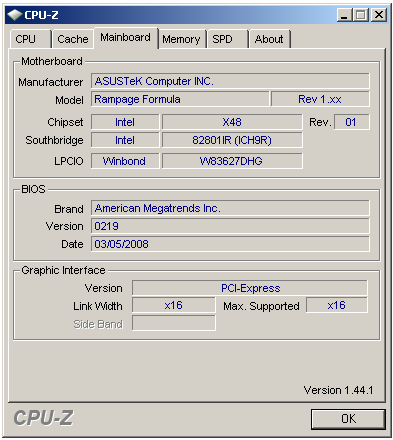The width and height of the screenshot is (393, 440).
Task: Click the Model field Rampage Formula
Action: click(180, 99)
